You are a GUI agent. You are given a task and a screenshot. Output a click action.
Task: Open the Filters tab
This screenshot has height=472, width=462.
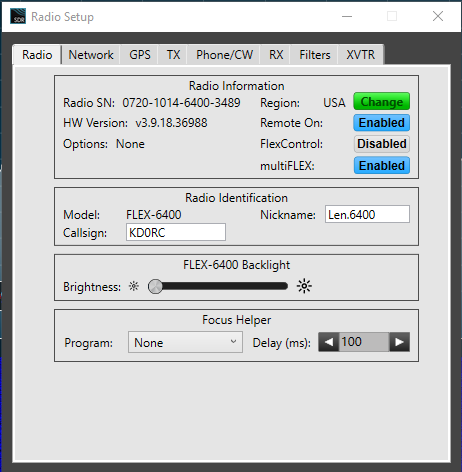[315, 55]
